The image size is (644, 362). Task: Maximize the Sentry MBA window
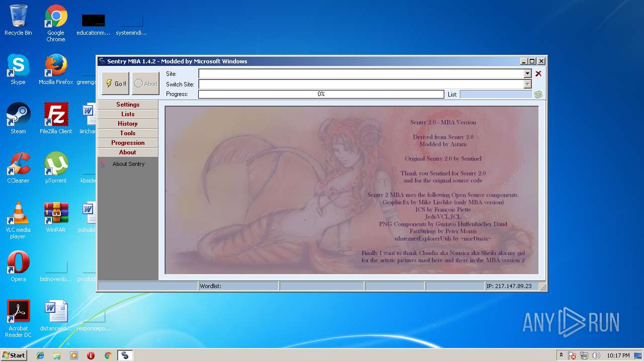[x=532, y=61]
